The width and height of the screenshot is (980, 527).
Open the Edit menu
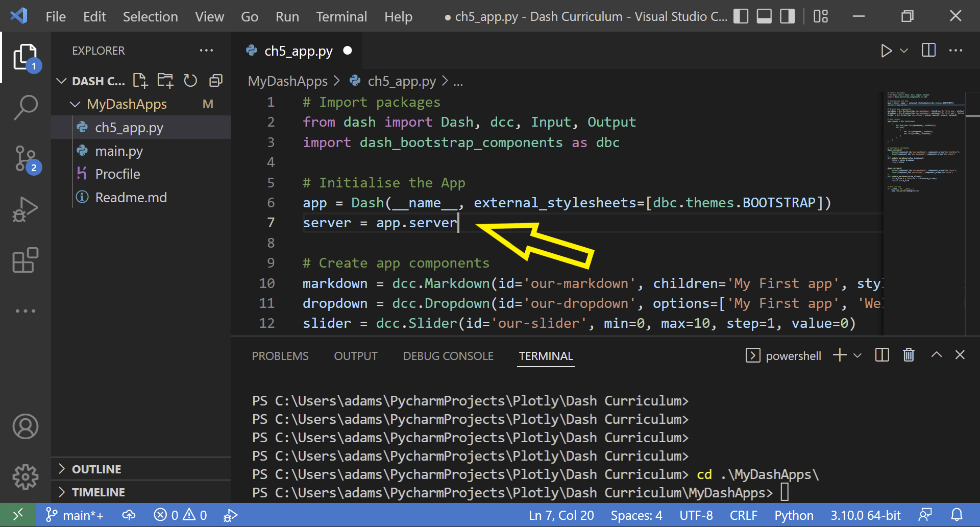coord(94,17)
